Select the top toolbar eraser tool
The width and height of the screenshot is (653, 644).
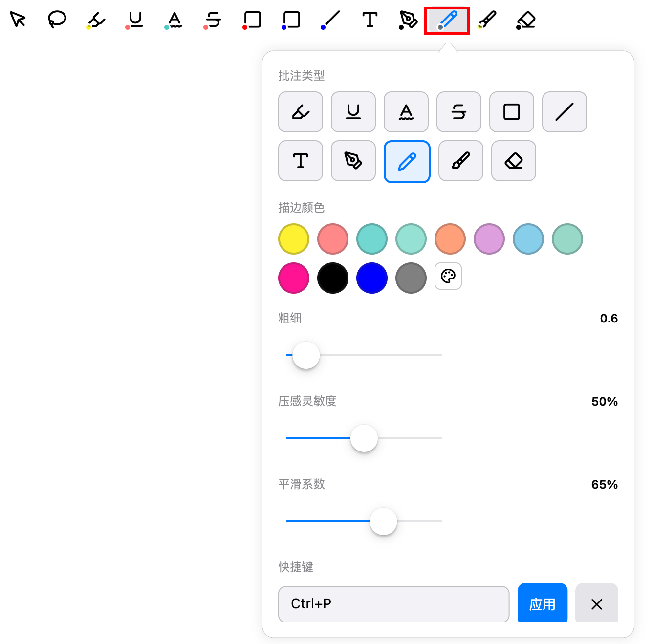526,20
